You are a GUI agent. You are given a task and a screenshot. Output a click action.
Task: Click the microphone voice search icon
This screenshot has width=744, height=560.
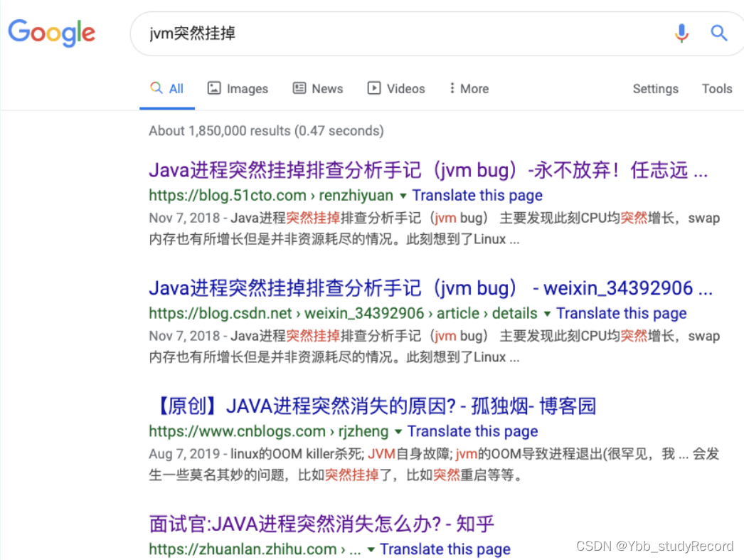pyautogui.click(x=681, y=33)
